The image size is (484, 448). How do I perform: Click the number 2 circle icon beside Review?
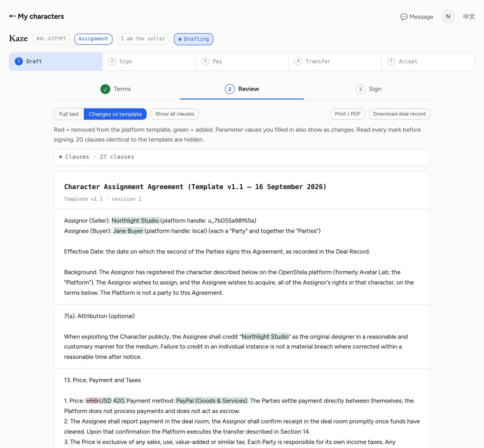point(230,89)
